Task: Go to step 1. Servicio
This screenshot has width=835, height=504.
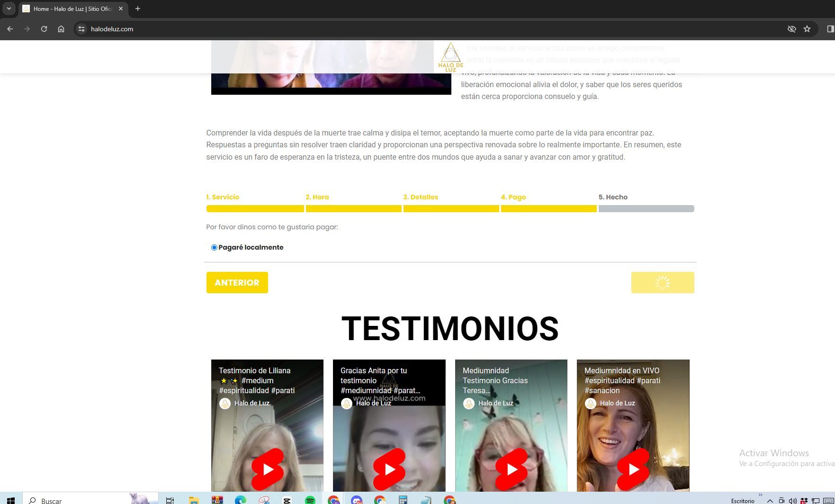Action: click(223, 197)
